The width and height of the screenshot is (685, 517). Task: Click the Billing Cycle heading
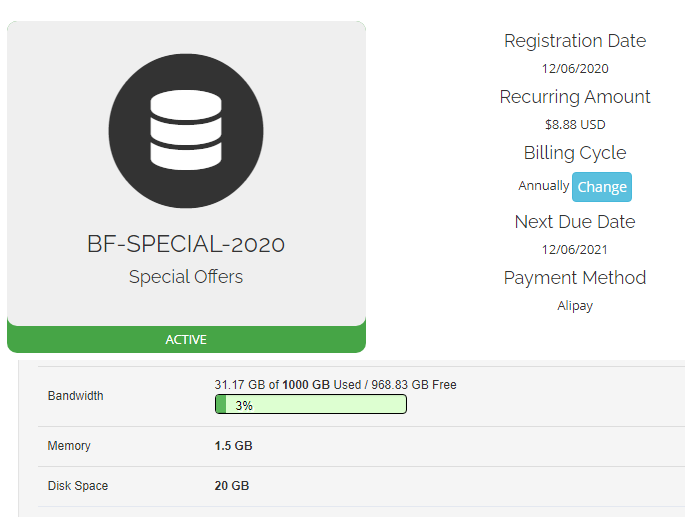tap(575, 153)
